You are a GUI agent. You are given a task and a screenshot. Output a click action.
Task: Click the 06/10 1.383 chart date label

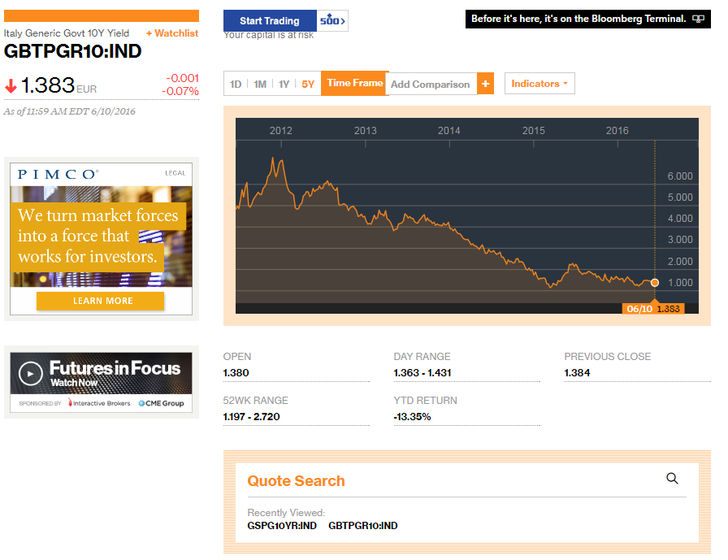point(652,309)
